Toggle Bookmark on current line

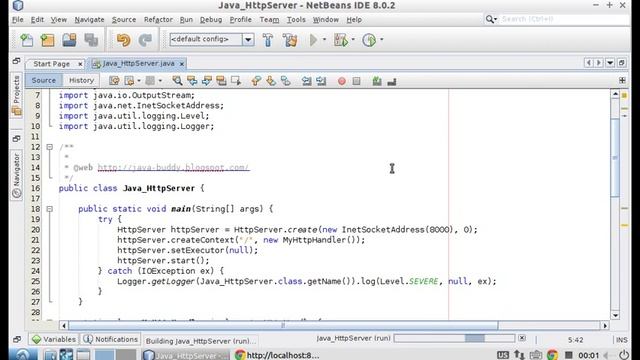(286, 81)
